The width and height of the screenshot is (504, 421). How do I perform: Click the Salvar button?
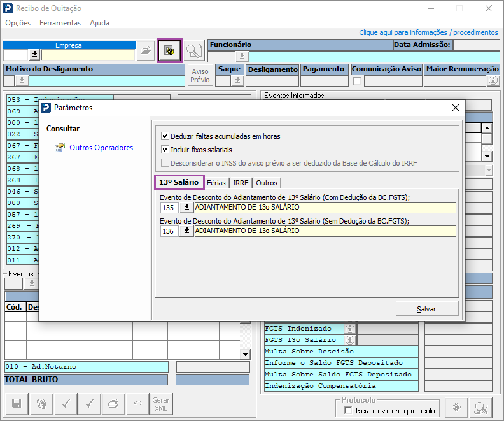427,309
